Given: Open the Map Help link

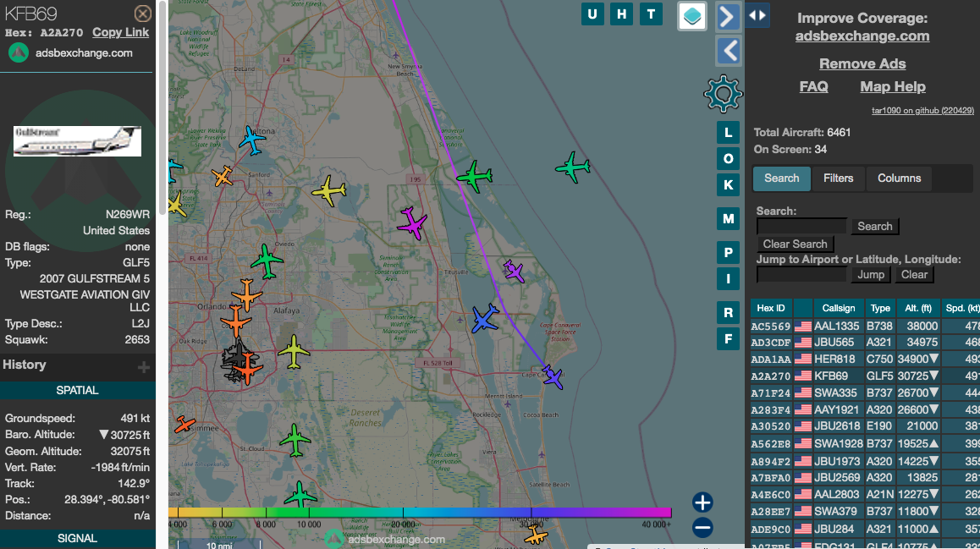Looking at the screenshot, I should pyautogui.click(x=893, y=87).
